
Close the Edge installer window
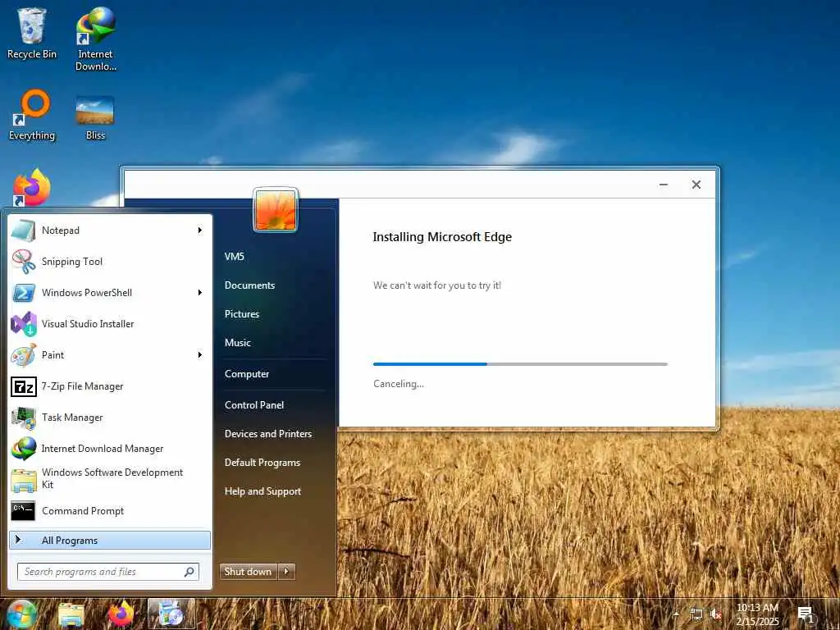point(696,185)
